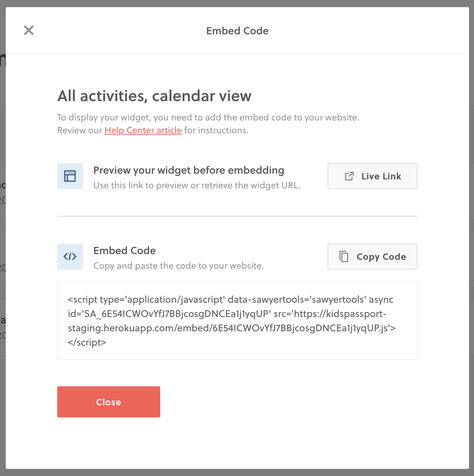The image size is (474, 476).
Task: Click the widget preview window icon
Action: [70, 176]
